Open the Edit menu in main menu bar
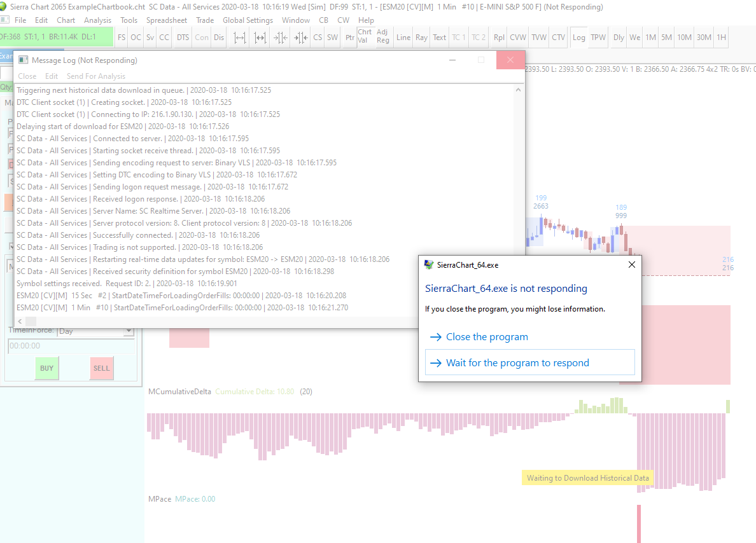This screenshot has width=756, height=543. click(x=41, y=20)
